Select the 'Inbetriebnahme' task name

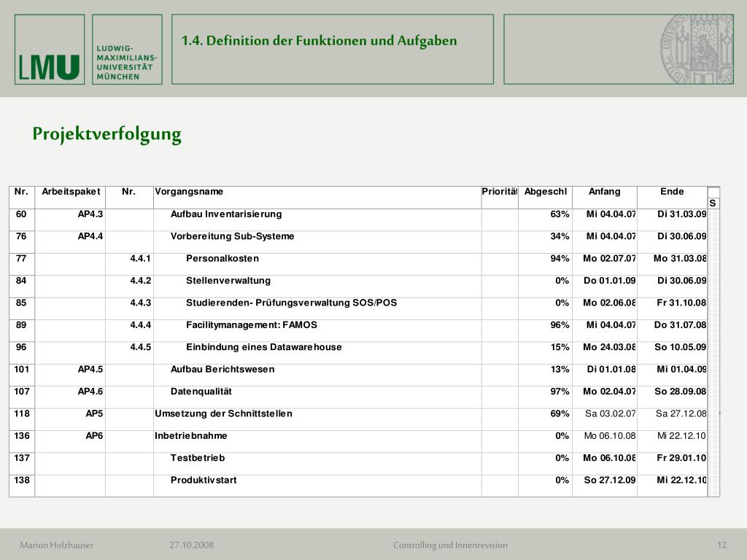point(191,436)
